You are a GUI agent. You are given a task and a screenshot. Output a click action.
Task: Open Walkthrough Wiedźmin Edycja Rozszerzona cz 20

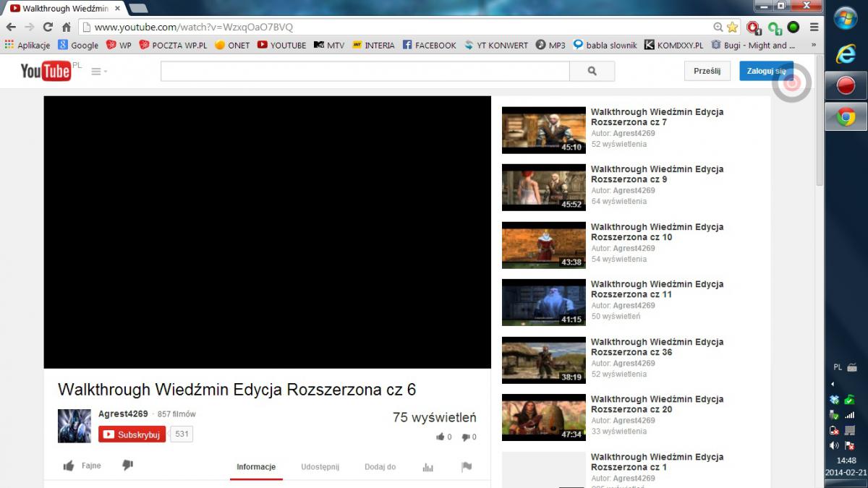(x=657, y=404)
